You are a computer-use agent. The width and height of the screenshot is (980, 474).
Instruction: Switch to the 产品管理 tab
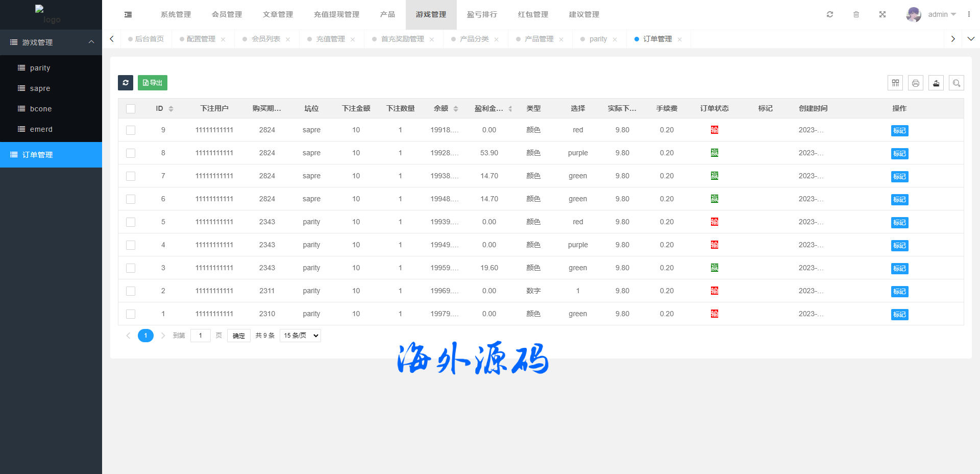(539, 39)
